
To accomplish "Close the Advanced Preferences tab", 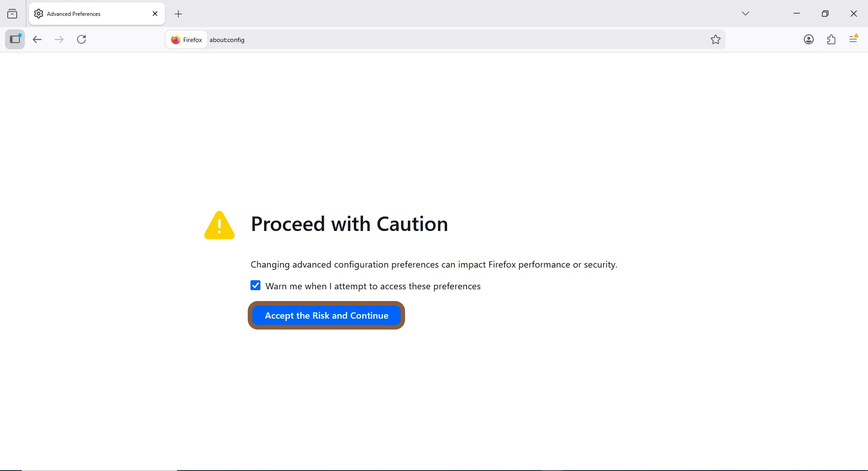I will pyautogui.click(x=155, y=14).
